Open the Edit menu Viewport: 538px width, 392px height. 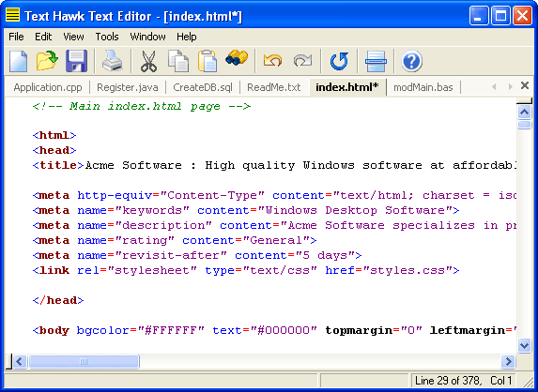pos(43,37)
